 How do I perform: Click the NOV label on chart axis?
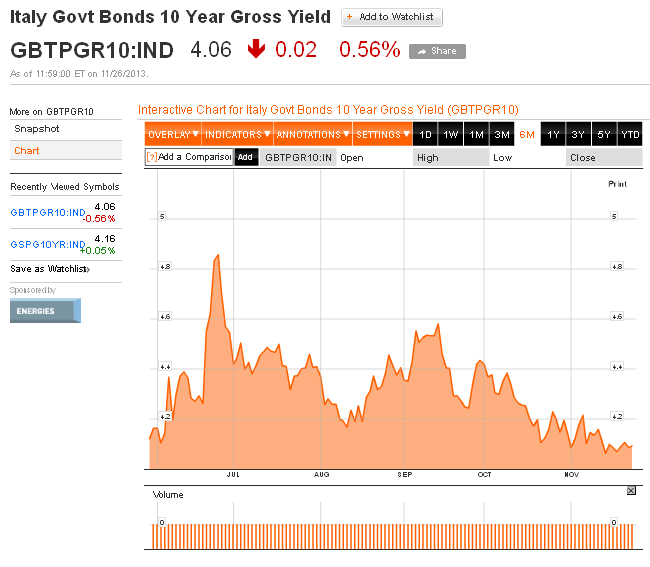(x=571, y=475)
